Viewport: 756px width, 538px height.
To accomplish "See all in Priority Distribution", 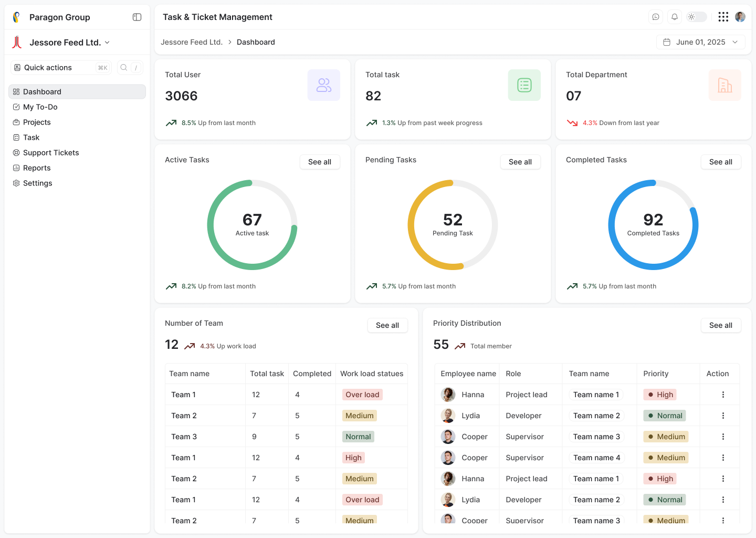I will pos(720,325).
